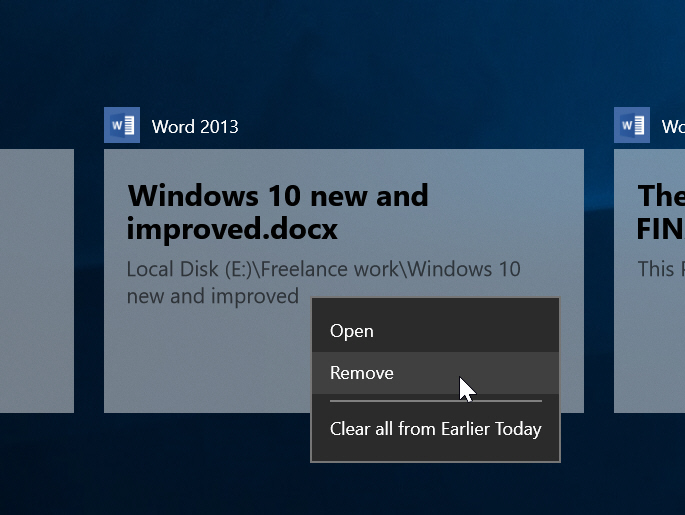Click the Local Disk (E:) file path text
This screenshot has width=685, height=515.
tap(323, 282)
